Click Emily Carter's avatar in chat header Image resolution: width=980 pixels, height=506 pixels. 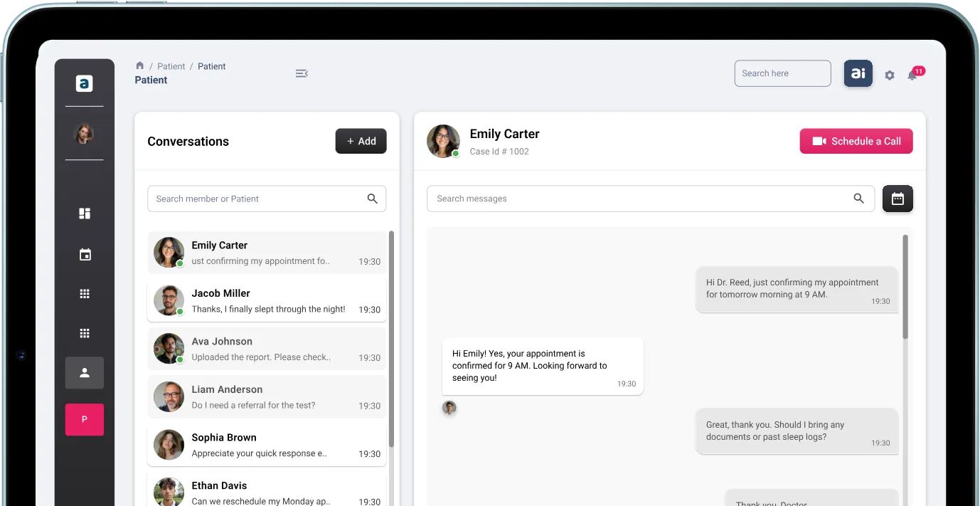click(x=443, y=141)
